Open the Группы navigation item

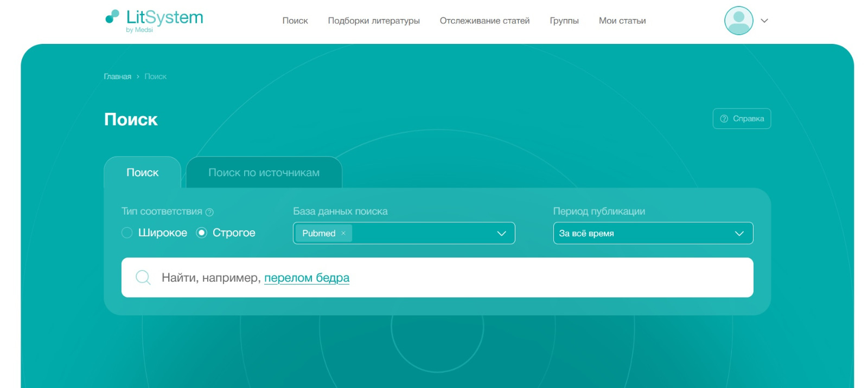coord(564,21)
